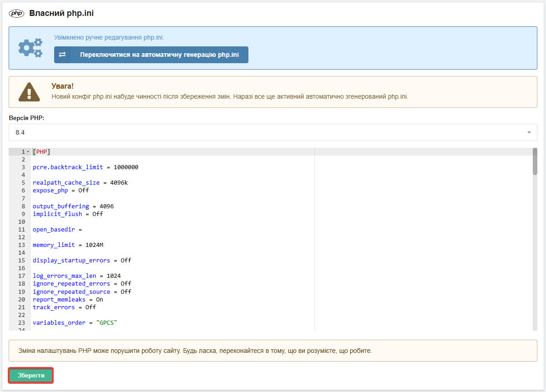Click line number 11 in the gutter
Image resolution: width=546 pixels, height=392 pixels.
click(21, 230)
